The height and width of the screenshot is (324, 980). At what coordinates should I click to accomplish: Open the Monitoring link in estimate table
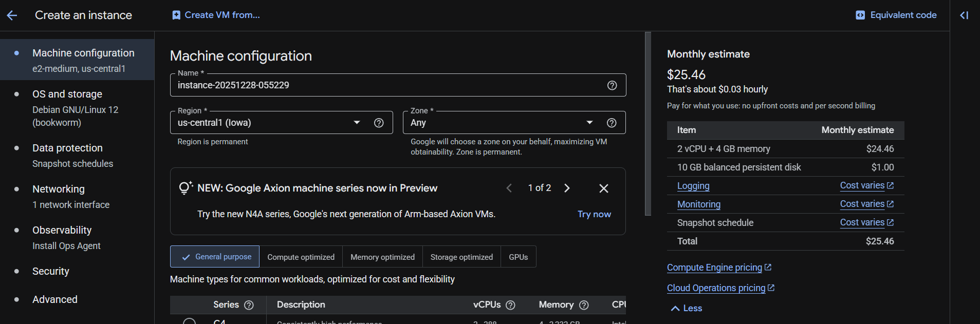[x=699, y=204]
